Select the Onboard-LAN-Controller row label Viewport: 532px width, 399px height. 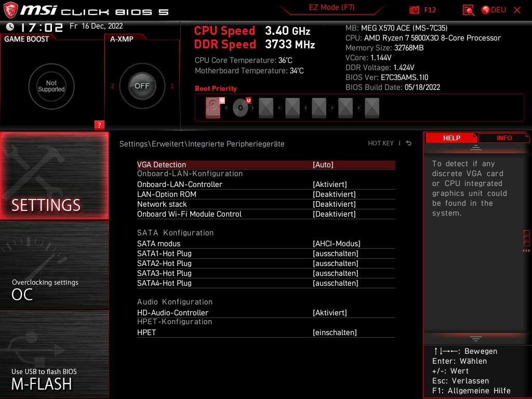[x=180, y=184]
